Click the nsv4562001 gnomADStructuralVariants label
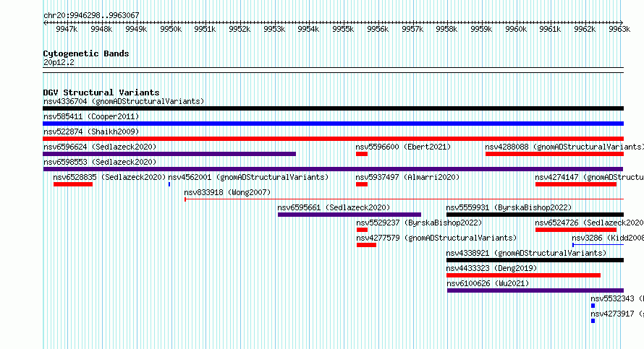Screen dimensions: 644x349 (x=248, y=177)
